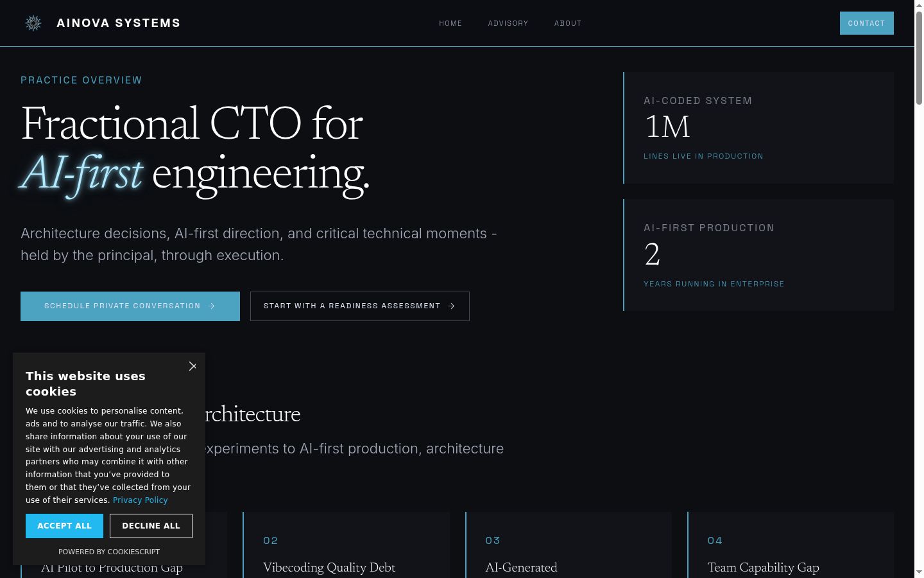Click Powered by CookieScript link
This screenshot has width=924, height=578.
(109, 552)
